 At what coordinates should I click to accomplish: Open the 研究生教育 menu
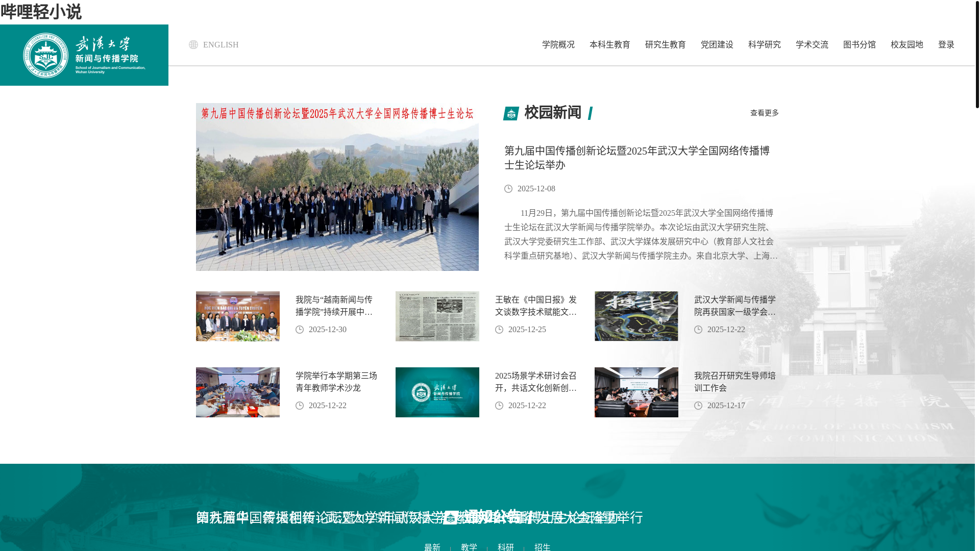(x=666, y=45)
